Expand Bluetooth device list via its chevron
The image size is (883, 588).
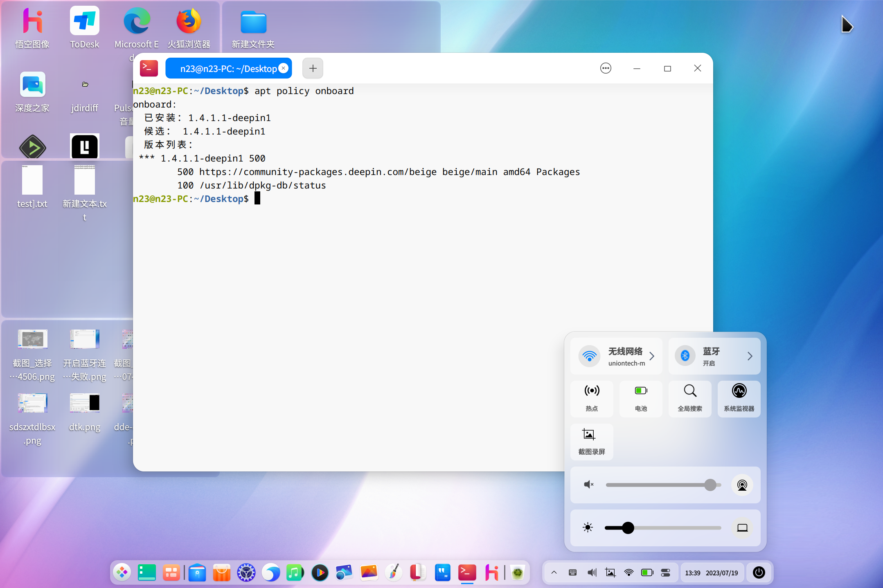pos(750,356)
